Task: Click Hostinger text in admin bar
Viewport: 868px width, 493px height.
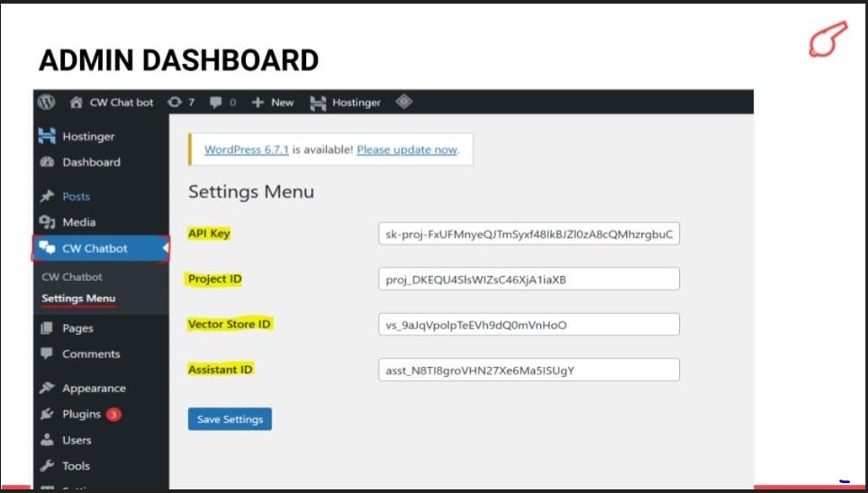Action: (x=357, y=103)
